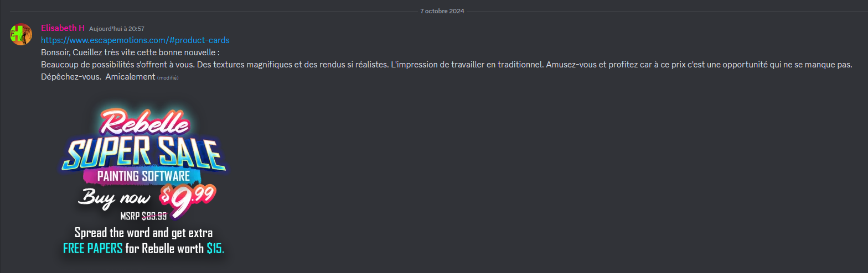The height and width of the screenshot is (273, 868).
Task: Open Elisabeth H's avatar picture
Action: (21, 34)
